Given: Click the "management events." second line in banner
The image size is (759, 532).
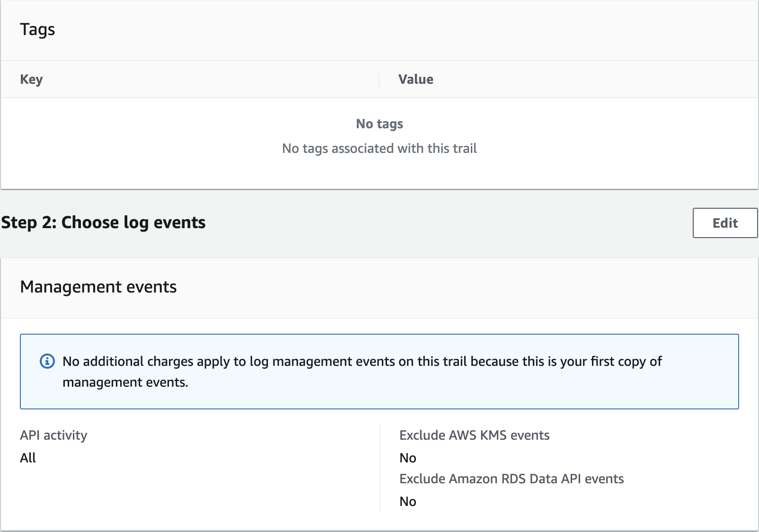Looking at the screenshot, I should (x=125, y=382).
